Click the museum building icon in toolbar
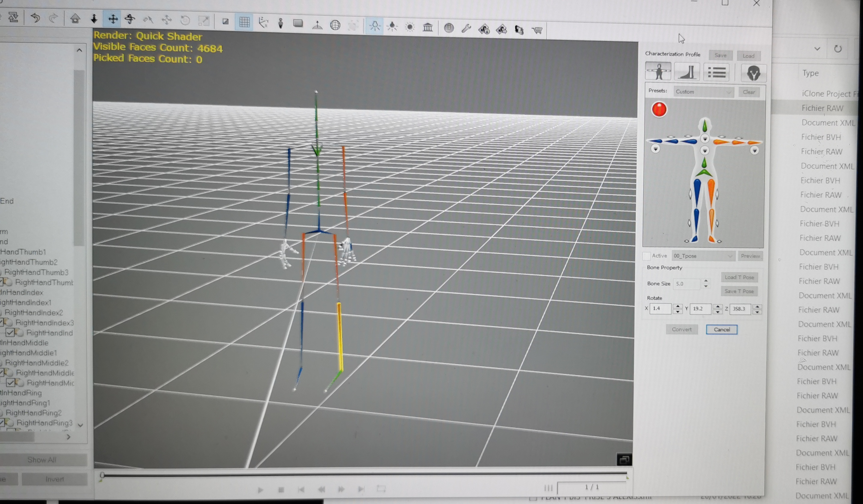Viewport: 863px width, 504px height. (428, 27)
